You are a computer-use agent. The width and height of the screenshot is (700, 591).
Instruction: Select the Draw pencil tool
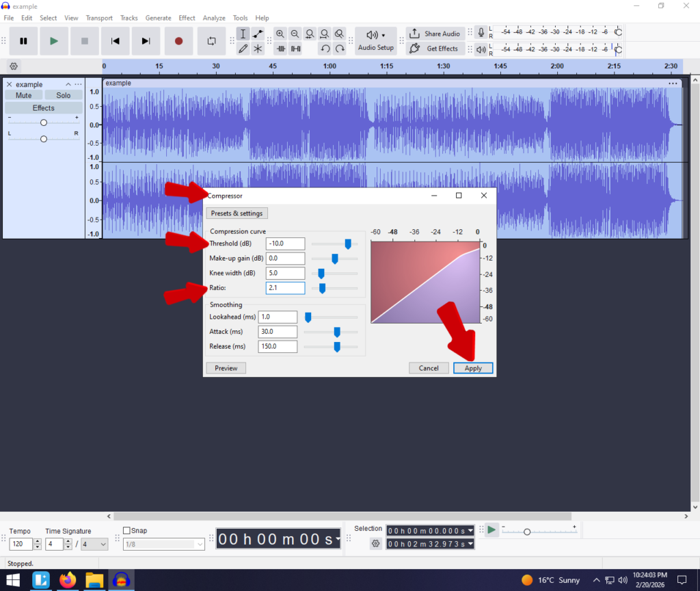coord(243,49)
